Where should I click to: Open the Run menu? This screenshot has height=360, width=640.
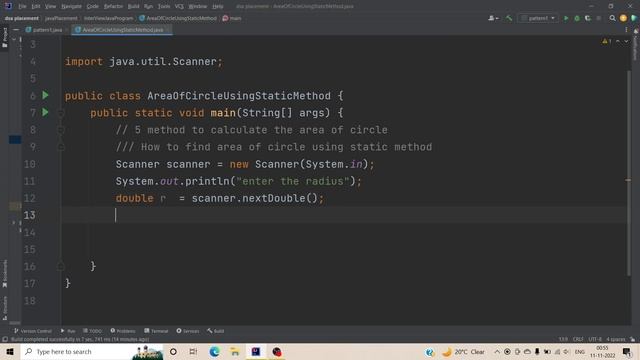coord(148,6)
